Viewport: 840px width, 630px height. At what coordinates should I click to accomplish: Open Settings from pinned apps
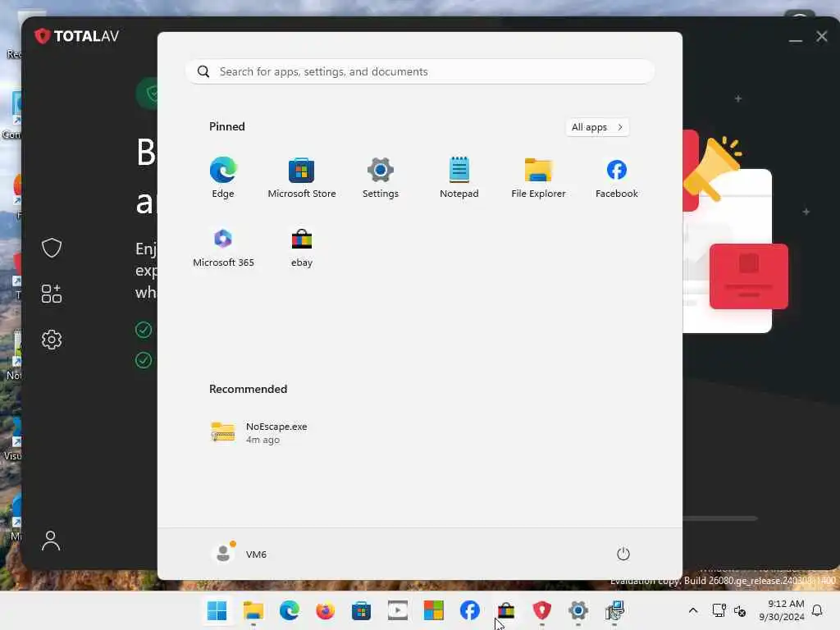[x=381, y=178]
